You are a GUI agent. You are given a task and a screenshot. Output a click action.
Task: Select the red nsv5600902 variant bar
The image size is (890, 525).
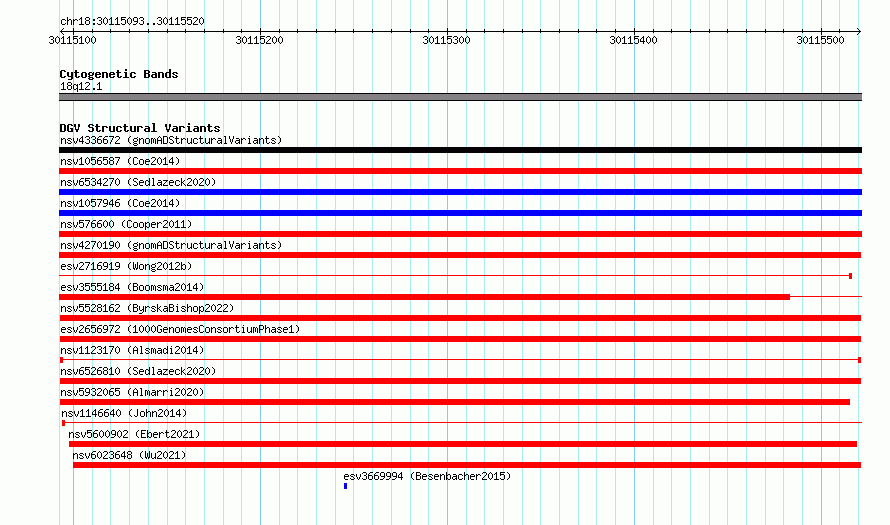point(463,444)
